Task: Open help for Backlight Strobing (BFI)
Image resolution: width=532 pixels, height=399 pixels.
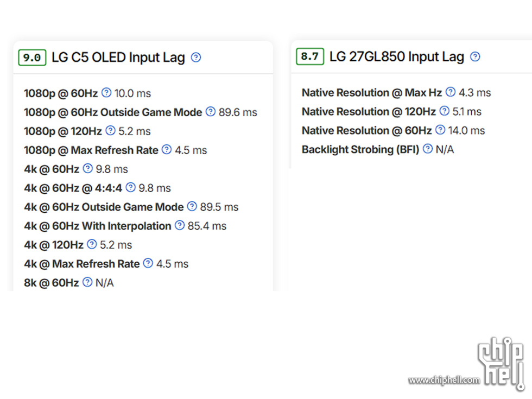Action: pyautogui.click(x=428, y=149)
